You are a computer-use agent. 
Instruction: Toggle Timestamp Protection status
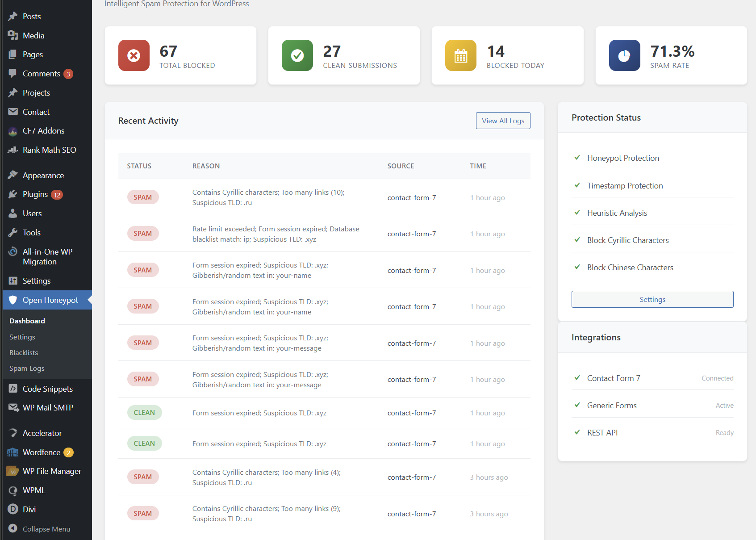click(577, 185)
